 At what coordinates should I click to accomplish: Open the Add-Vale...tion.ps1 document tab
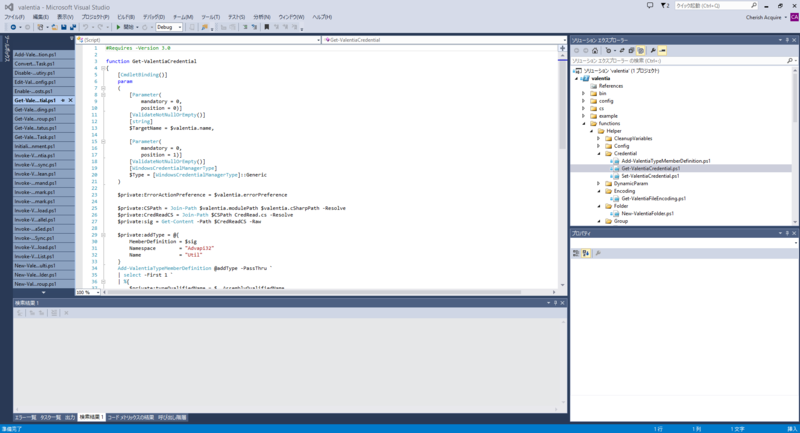[x=44, y=55]
